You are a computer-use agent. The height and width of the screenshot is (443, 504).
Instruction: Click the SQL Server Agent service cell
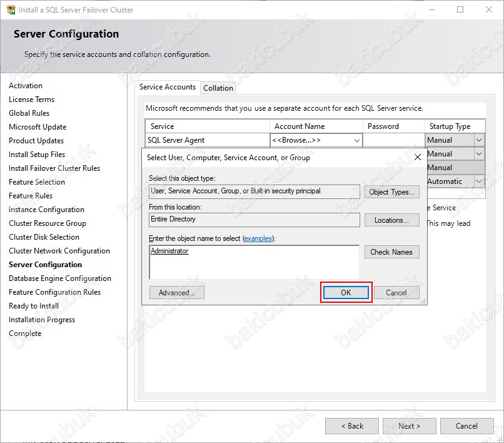208,140
